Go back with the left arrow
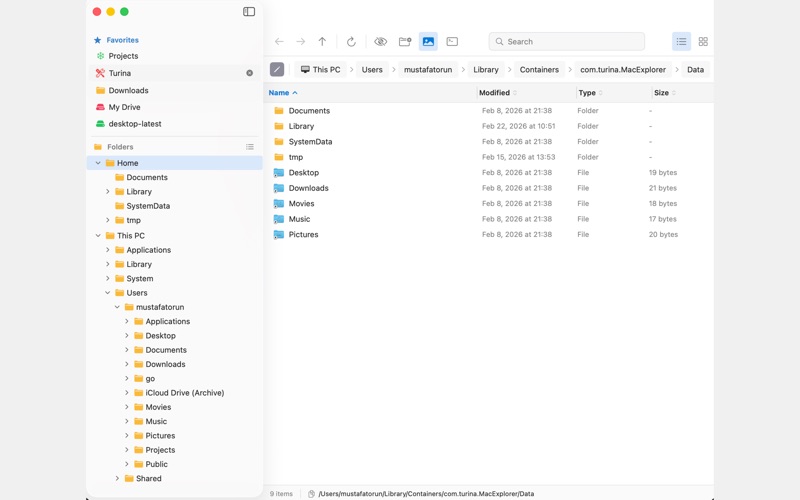 tap(279, 42)
